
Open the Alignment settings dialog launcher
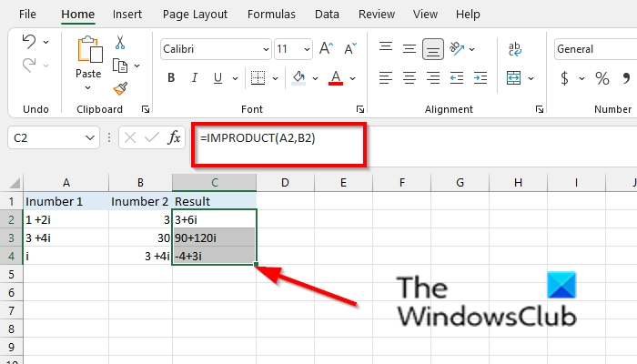coord(540,109)
